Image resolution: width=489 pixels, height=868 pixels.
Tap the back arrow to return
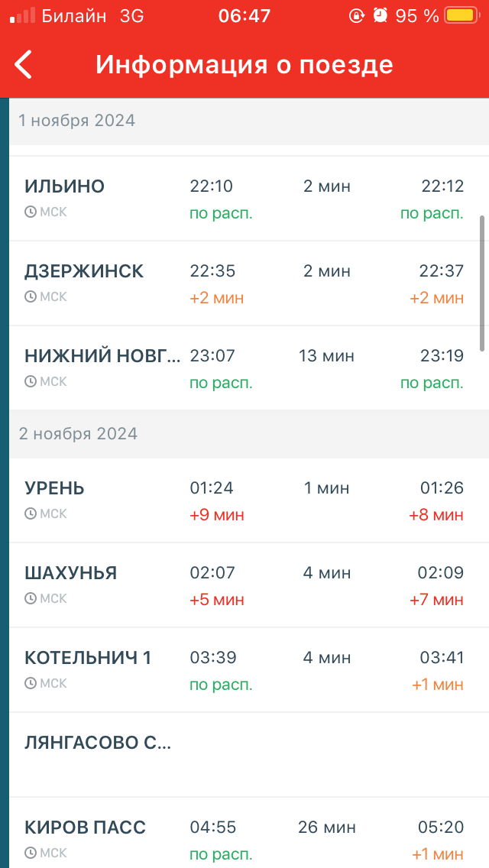pos(23,65)
